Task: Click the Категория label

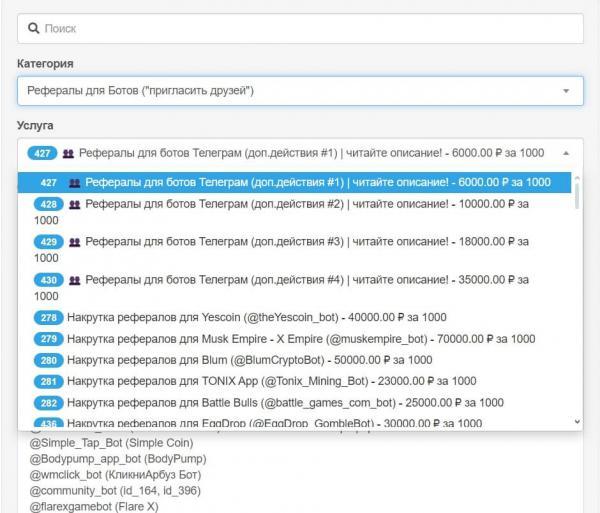Action: tap(45, 64)
